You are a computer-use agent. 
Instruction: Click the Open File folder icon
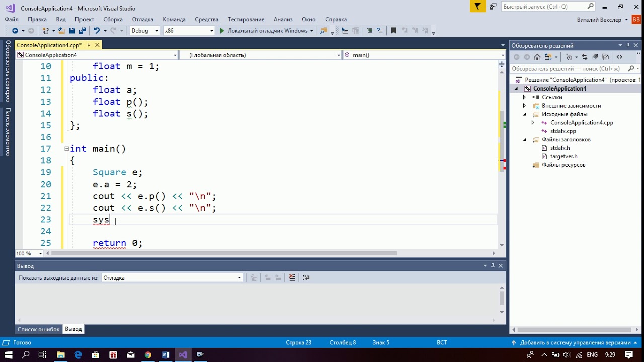point(62,31)
